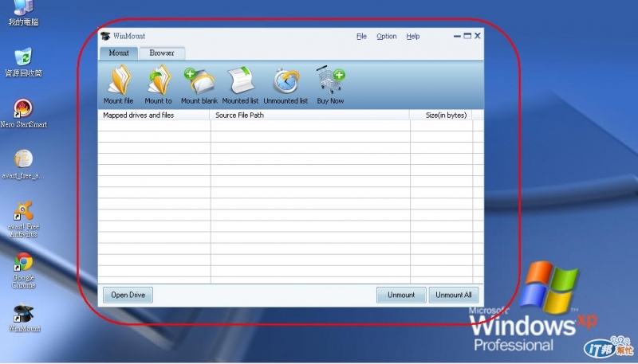This screenshot has height=364, width=638.
Task: Open the Option menu
Action: pos(386,36)
